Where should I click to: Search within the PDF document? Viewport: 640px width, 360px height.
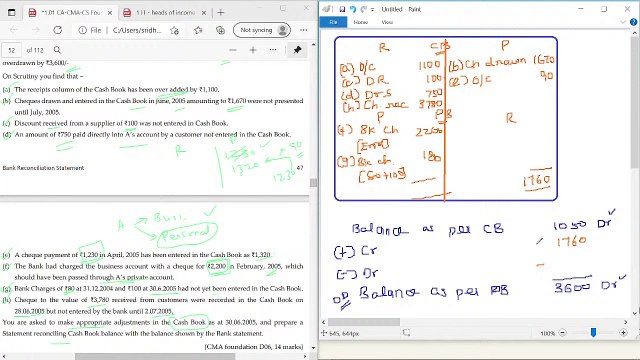point(57,50)
